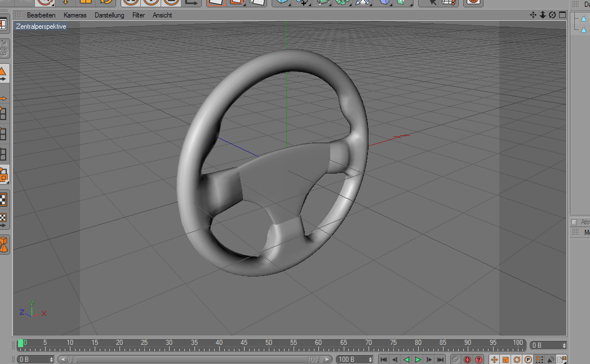Screen dimensions: 590x364
Task: Click the red question mark key icon
Action: coord(478,359)
